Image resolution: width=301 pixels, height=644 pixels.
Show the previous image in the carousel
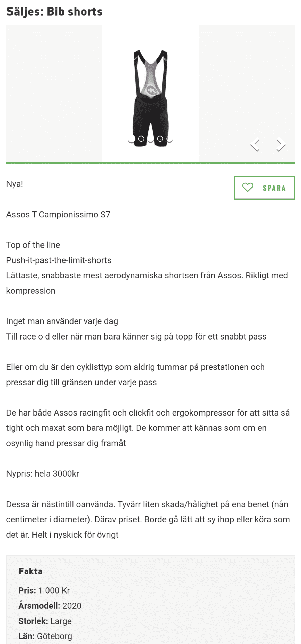pyautogui.click(x=255, y=145)
